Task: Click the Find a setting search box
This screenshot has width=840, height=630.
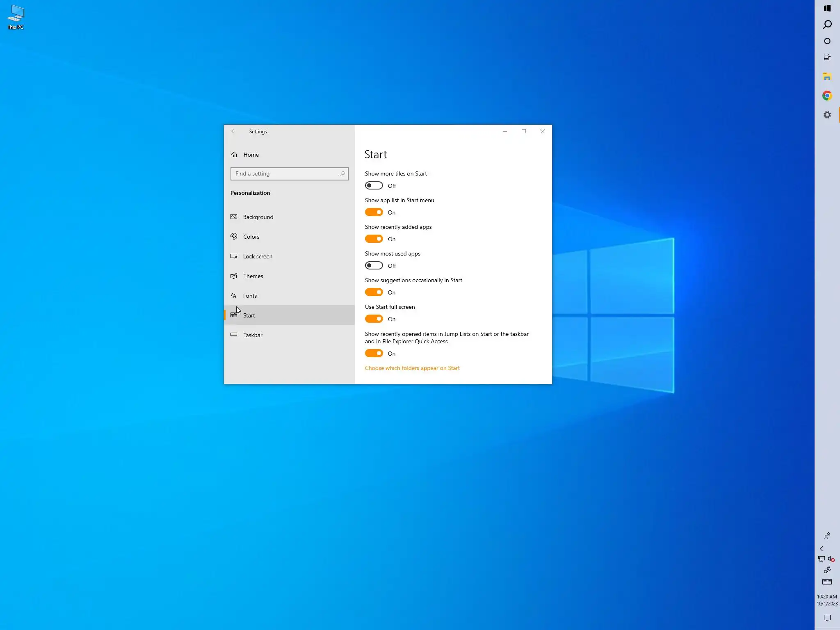Action: [x=285, y=174]
